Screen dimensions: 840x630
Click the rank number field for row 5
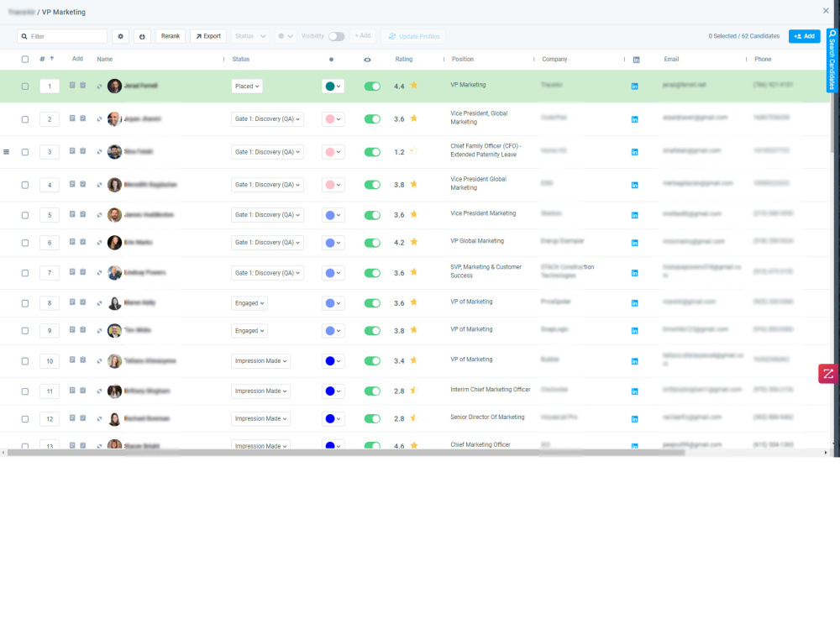[x=50, y=215]
